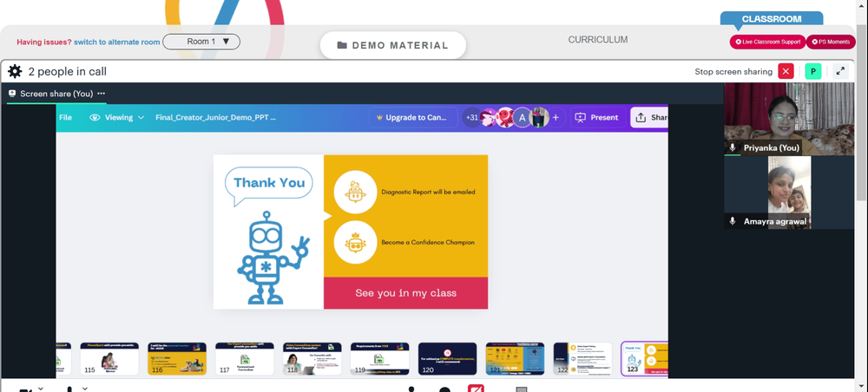Expand the call to fullscreen
868x392 pixels.
840,71
